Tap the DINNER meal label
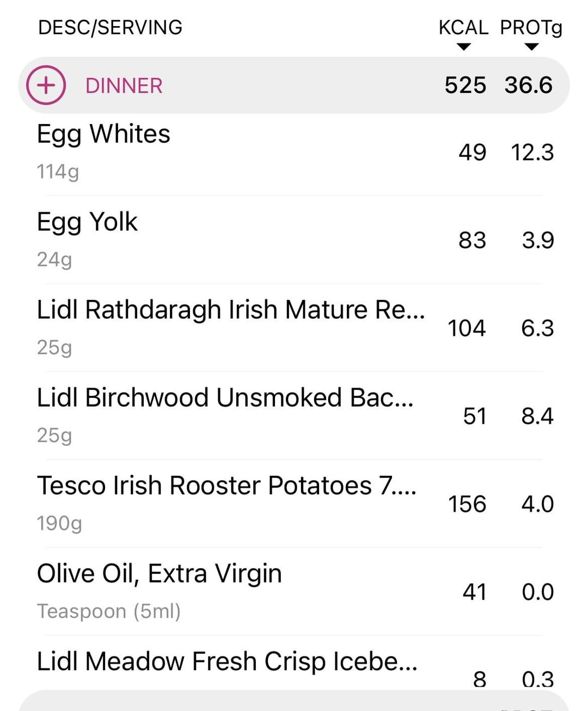588x711 pixels. coord(124,85)
